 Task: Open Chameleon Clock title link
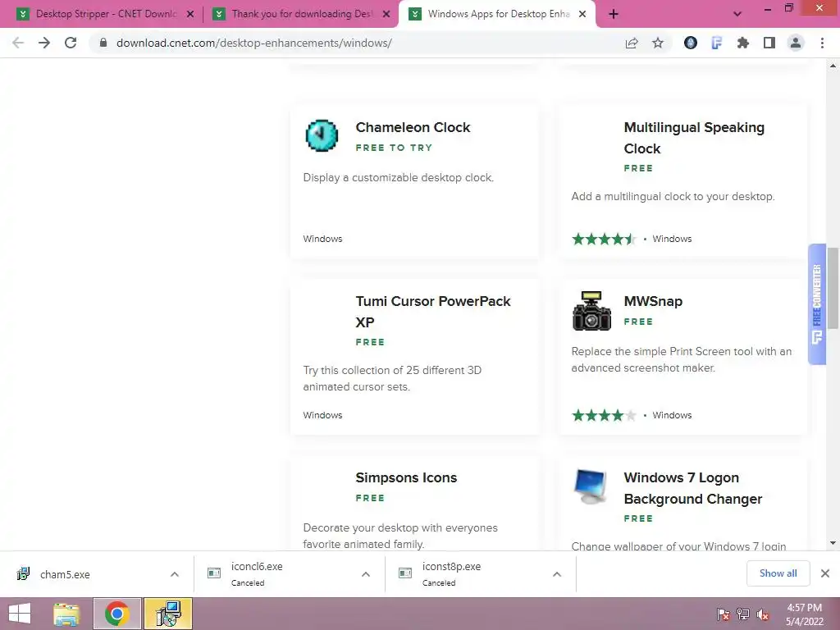(x=413, y=127)
